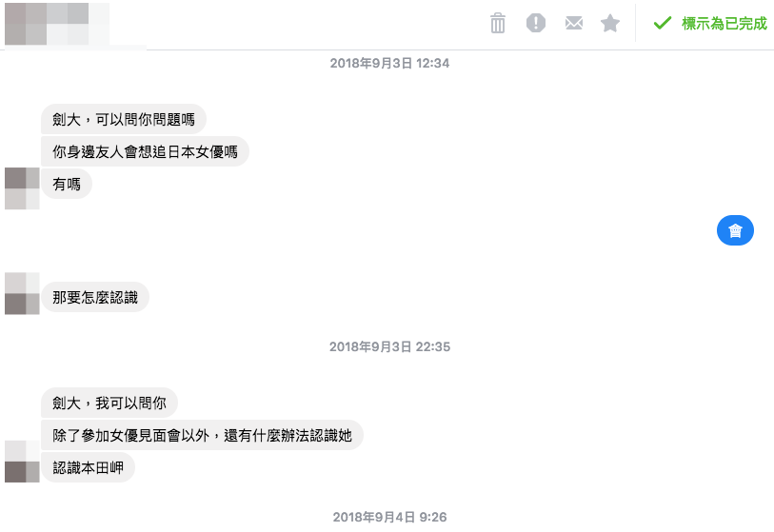Click the 2018年9月3日 22:35 timestamp
The width and height of the screenshot is (774, 532).
tap(389, 347)
